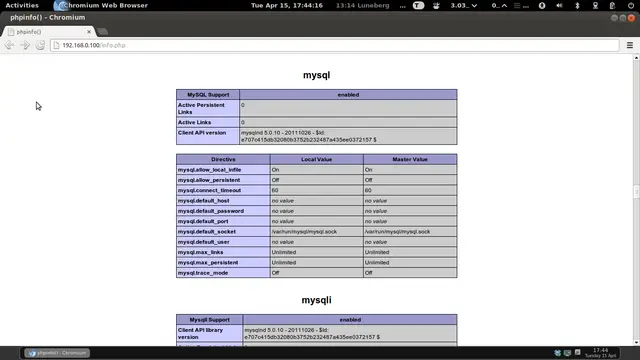Click the mysql.max_persistent directive cell

[223, 262]
